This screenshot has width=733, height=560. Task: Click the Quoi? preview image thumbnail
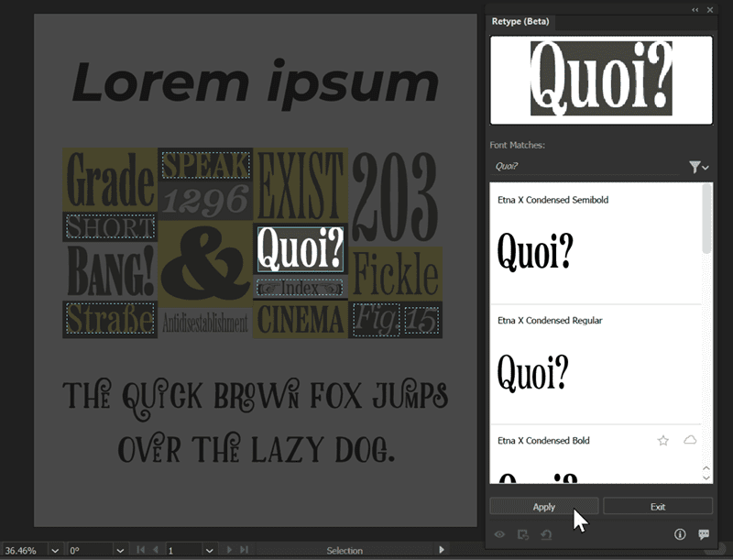601,80
